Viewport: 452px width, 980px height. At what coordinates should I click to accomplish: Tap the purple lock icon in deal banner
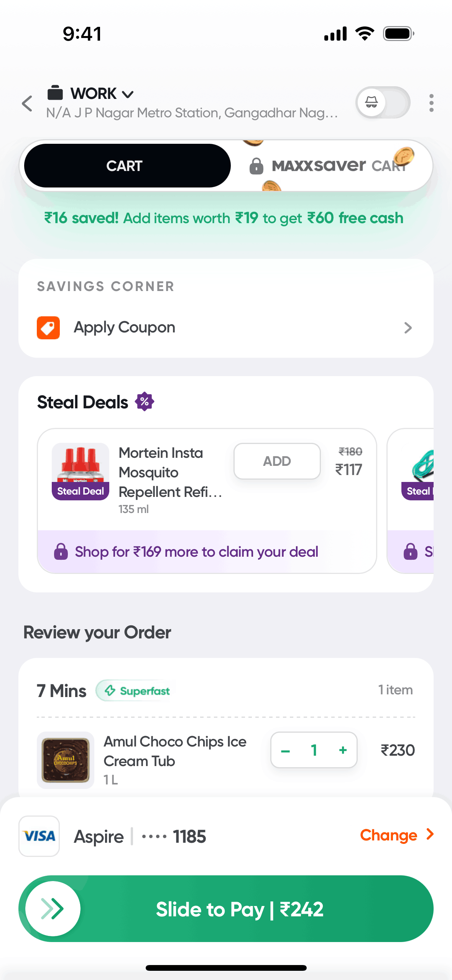pyautogui.click(x=61, y=552)
